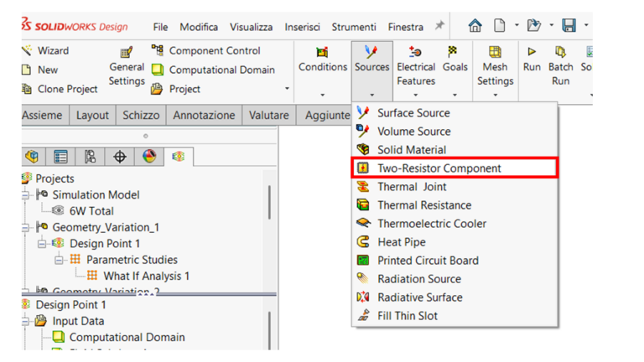
Task: Click the Home icon in top toolbar
Action: 475,25
